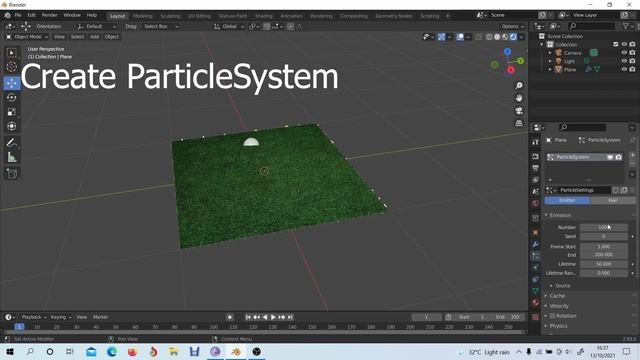The height and width of the screenshot is (360, 640).
Task: Click the ParticleSettings name field
Action: click(x=584, y=190)
